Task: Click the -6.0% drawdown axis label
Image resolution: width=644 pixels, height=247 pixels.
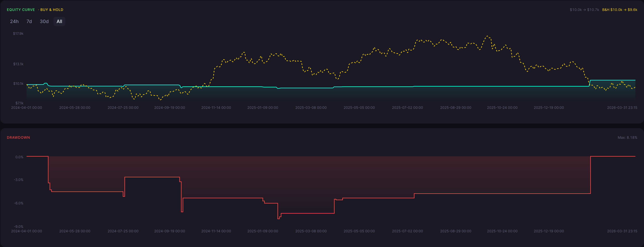Action: click(19, 203)
